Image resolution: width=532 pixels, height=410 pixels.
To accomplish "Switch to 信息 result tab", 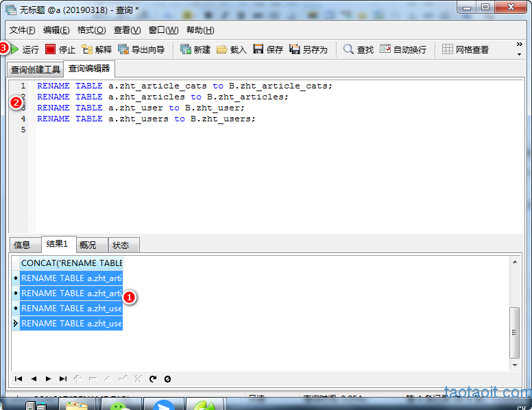I will click(x=22, y=245).
